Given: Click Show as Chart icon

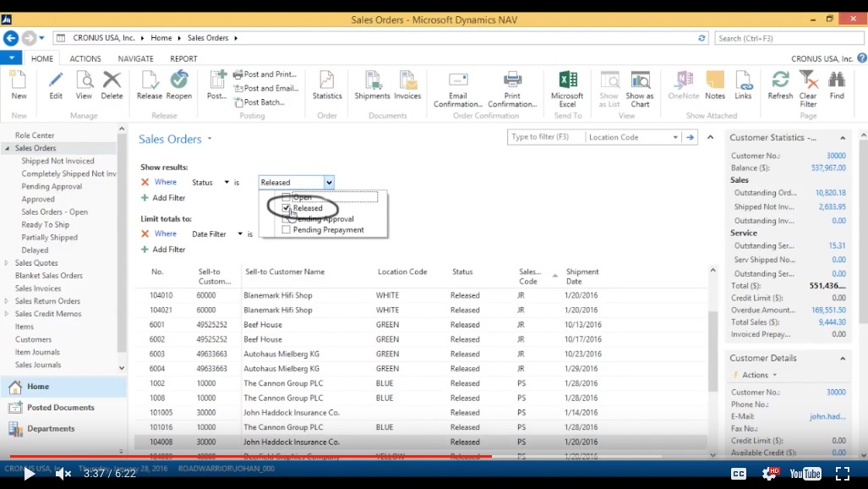Looking at the screenshot, I should click(640, 80).
